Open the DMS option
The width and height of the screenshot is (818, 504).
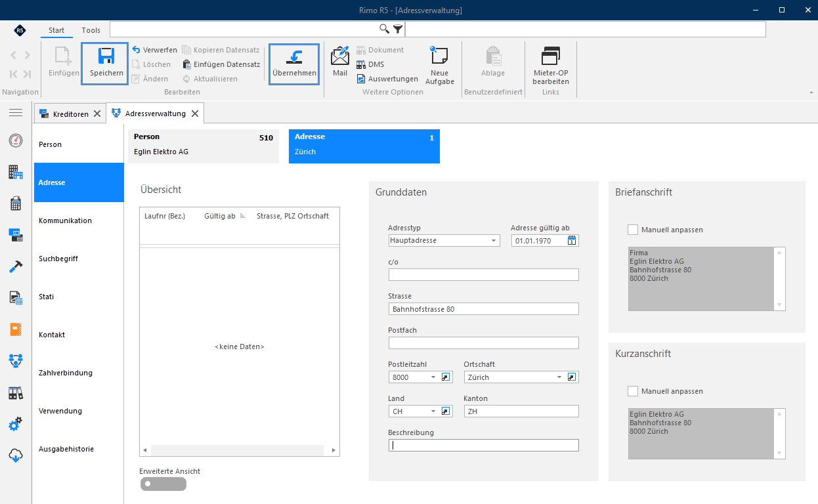tap(370, 64)
